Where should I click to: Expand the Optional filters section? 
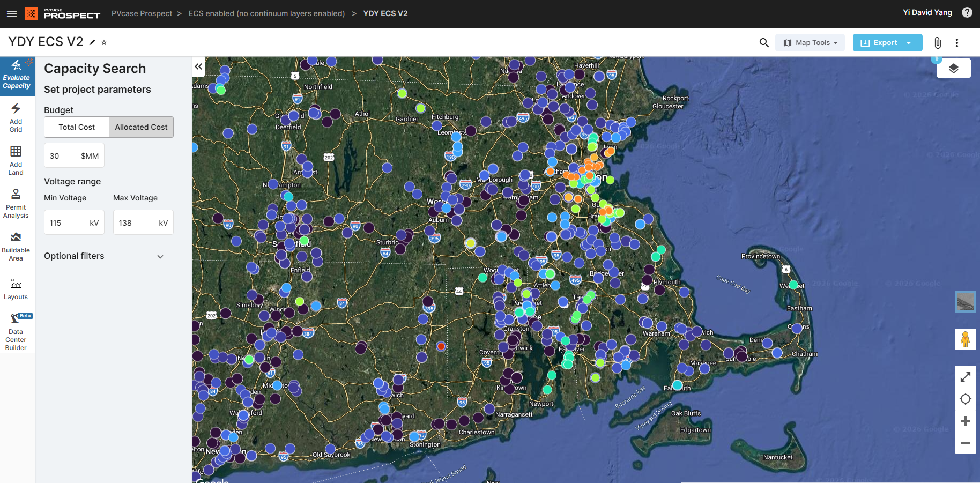[x=104, y=256]
